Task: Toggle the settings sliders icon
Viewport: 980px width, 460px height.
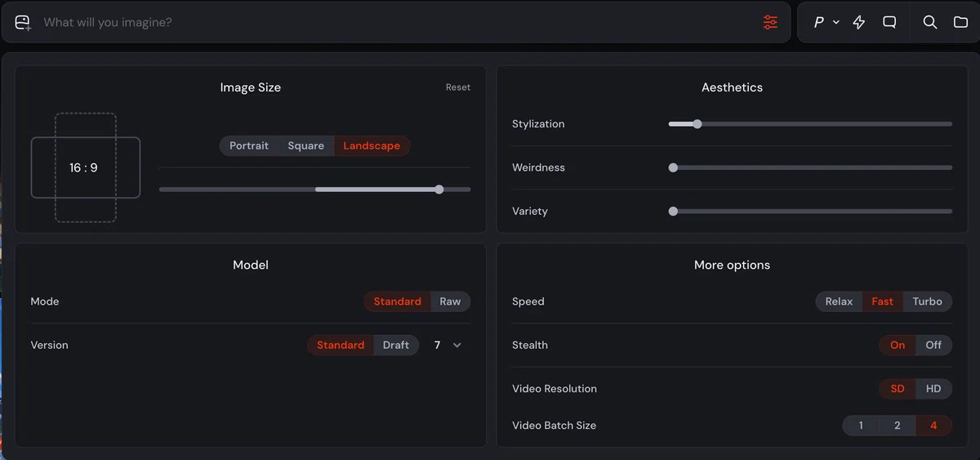Action: [x=770, y=22]
